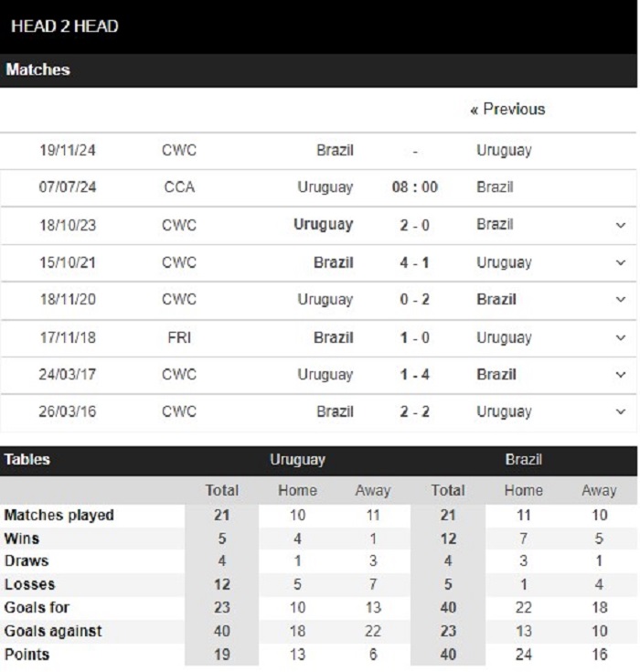Open the 2 - 0 score on 18/10/23
640x672 pixels.
pyautogui.click(x=414, y=225)
